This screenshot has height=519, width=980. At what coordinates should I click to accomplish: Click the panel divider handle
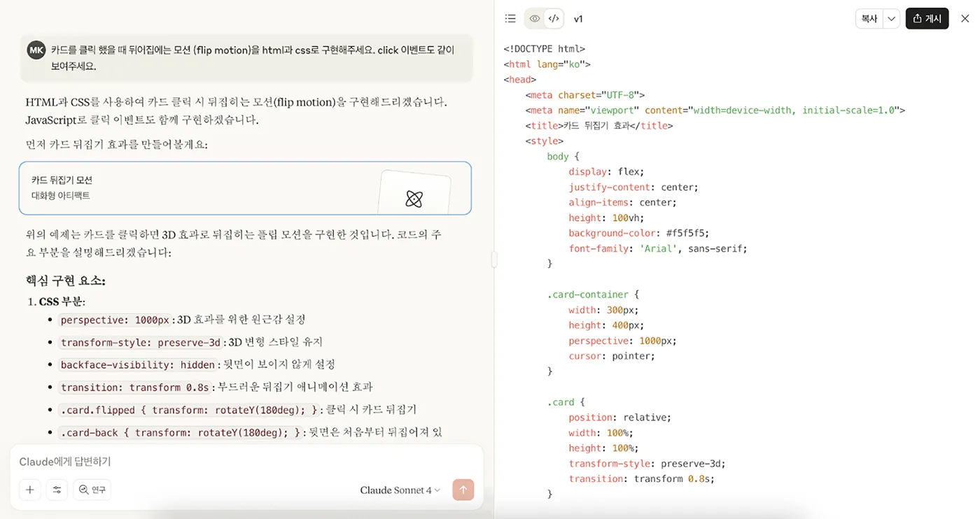pyautogui.click(x=493, y=259)
